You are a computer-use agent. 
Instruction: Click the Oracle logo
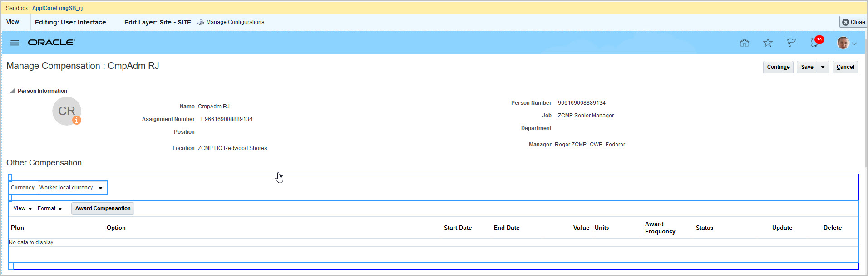[x=51, y=42]
